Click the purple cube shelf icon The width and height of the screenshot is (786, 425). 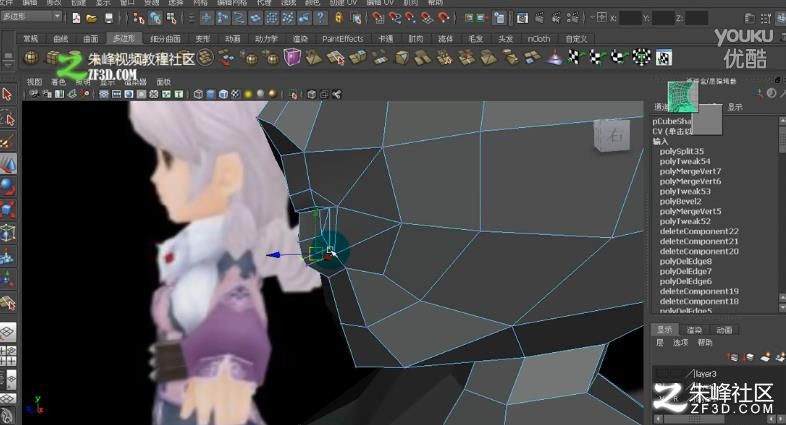292,57
